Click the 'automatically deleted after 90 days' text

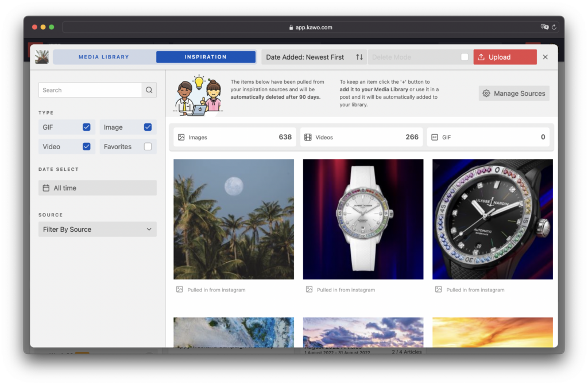[276, 97]
